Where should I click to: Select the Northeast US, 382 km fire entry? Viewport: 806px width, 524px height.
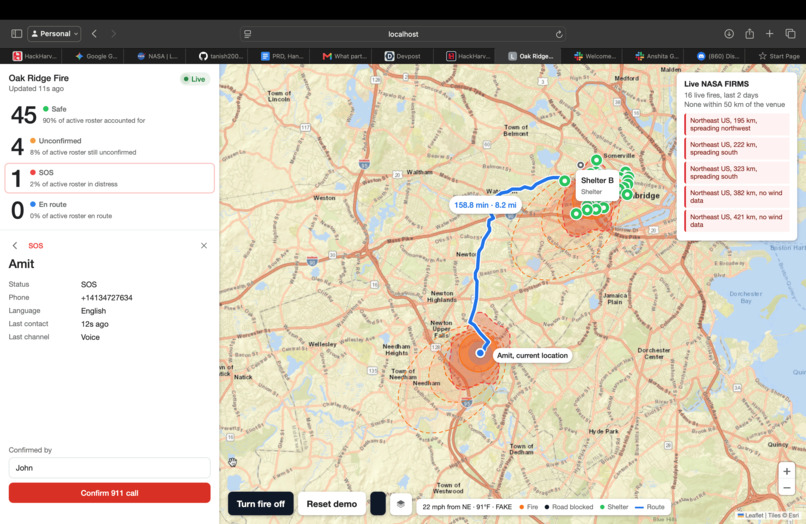[x=737, y=197]
